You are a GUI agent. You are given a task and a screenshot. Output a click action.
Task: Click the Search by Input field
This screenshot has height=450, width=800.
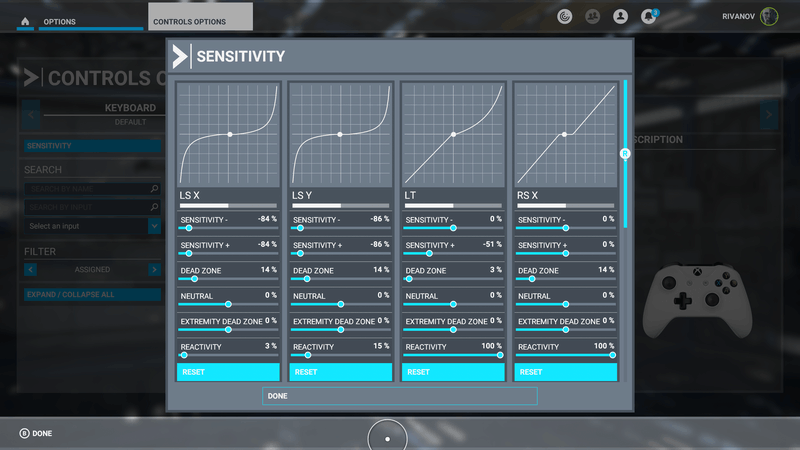[x=92, y=207]
